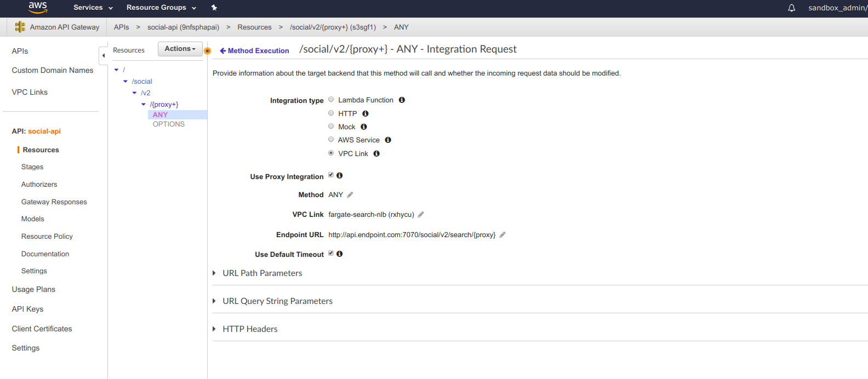Open the notifications bell
Image resolution: width=868 pixels, height=379 pixels.
(791, 8)
